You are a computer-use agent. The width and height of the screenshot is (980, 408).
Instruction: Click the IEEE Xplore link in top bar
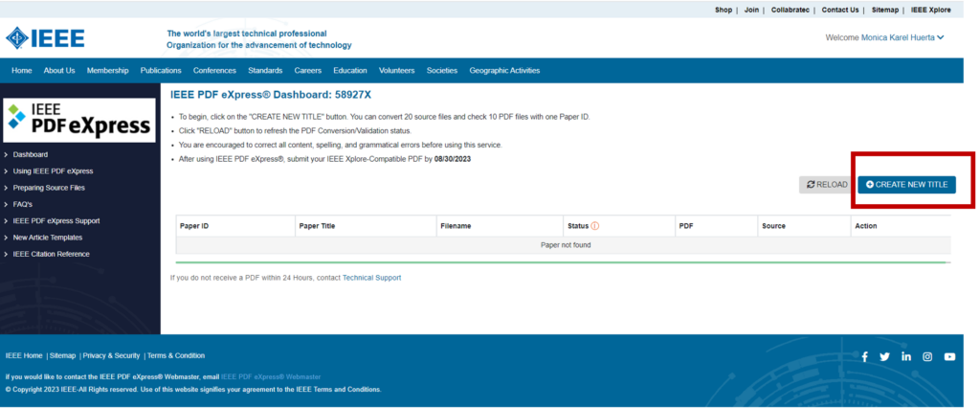930,10
